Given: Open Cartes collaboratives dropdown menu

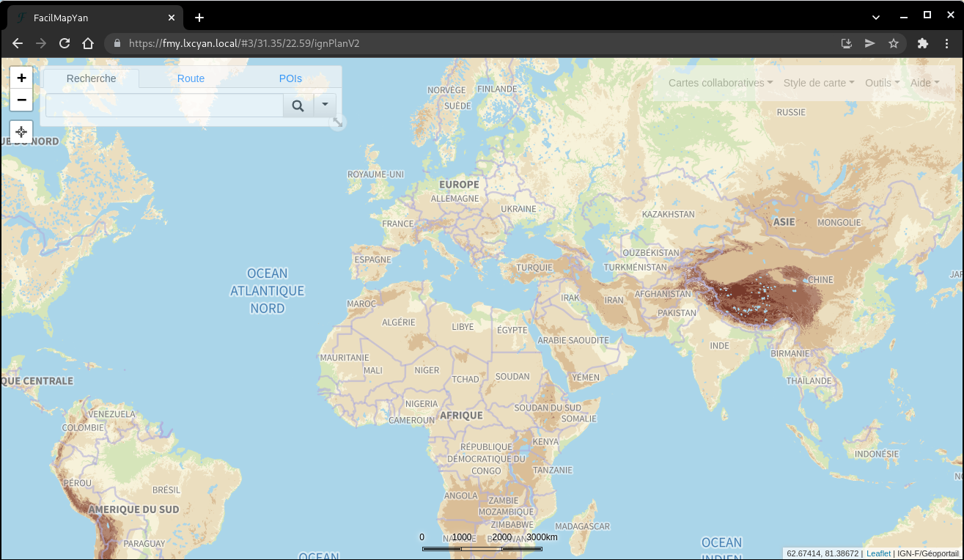Looking at the screenshot, I should 720,83.
